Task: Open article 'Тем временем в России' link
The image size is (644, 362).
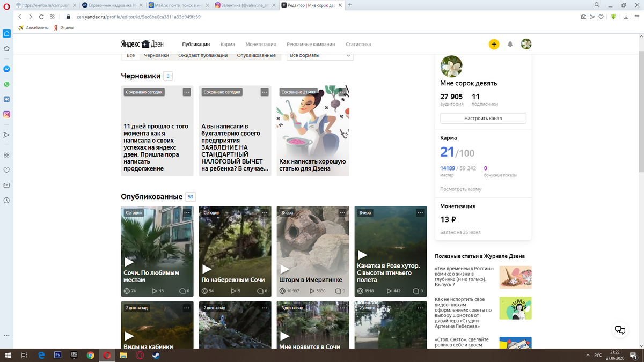Action: pos(464,276)
